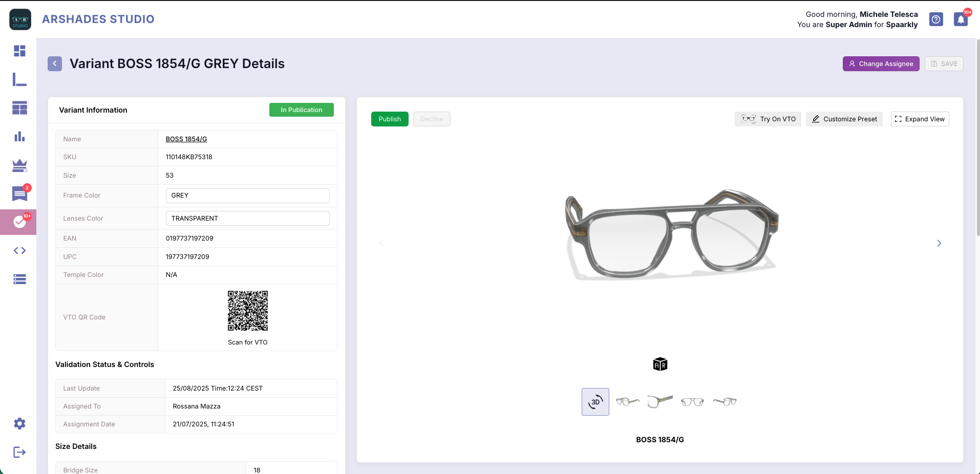Screen dimensions: 980x474
Task: Go back using the chevron button
Action: click(x=55, y=63)
